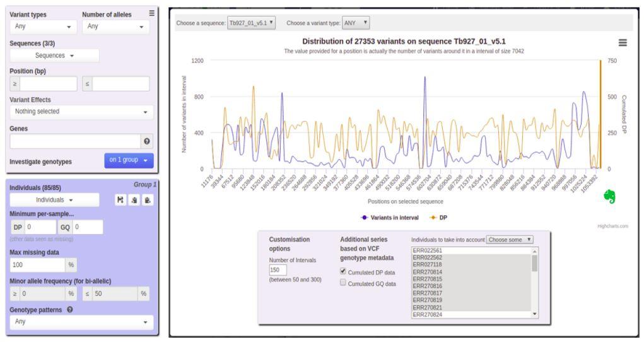The image size is (644, 342).
Task: Click the copy individuals list icon
Action: [136, 199]
